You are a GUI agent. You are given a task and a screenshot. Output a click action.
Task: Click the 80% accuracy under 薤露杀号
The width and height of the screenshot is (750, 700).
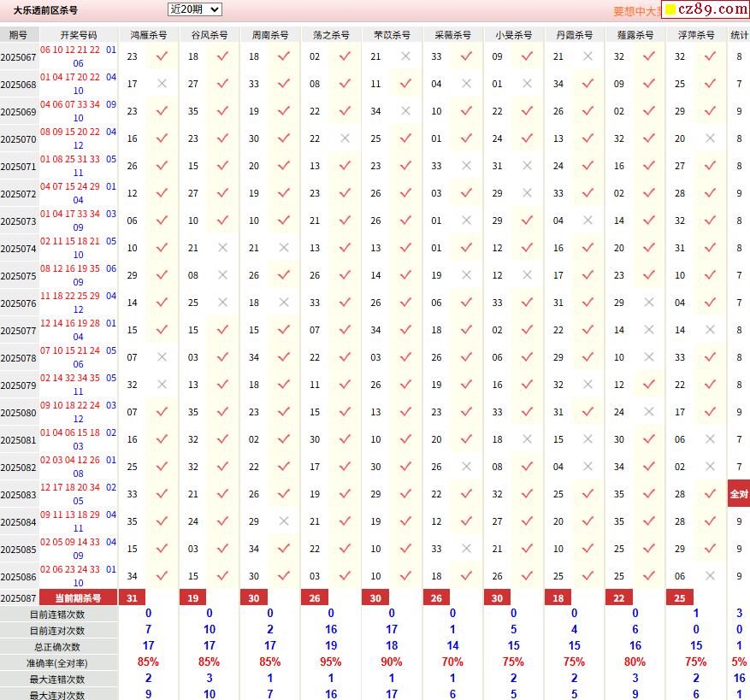pyautogui.click(x=635, y=662)
